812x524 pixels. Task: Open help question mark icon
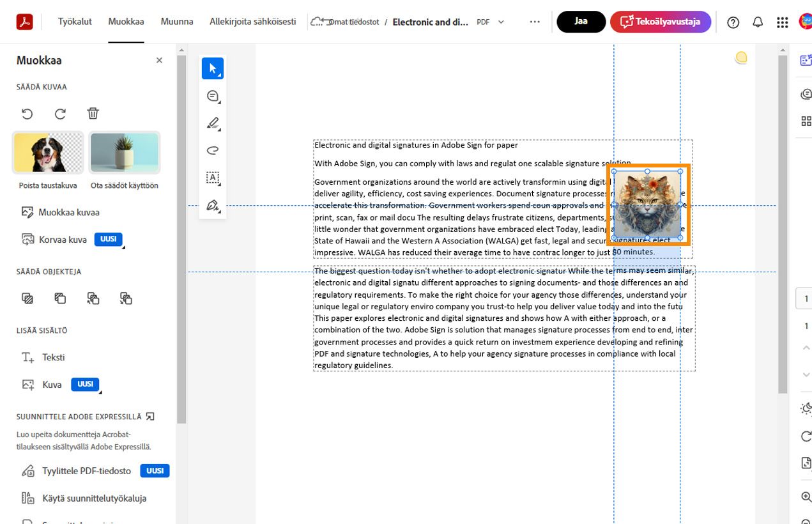coord(733,22)
